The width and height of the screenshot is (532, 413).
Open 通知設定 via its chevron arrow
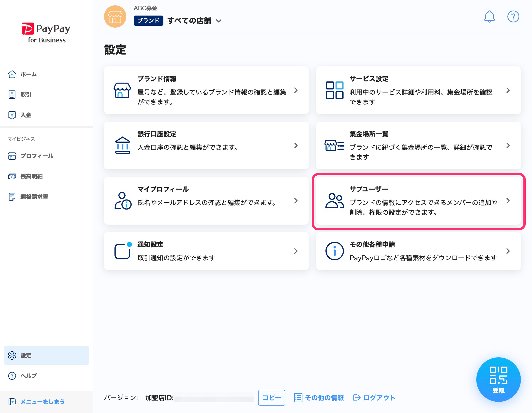pos(296,251)
